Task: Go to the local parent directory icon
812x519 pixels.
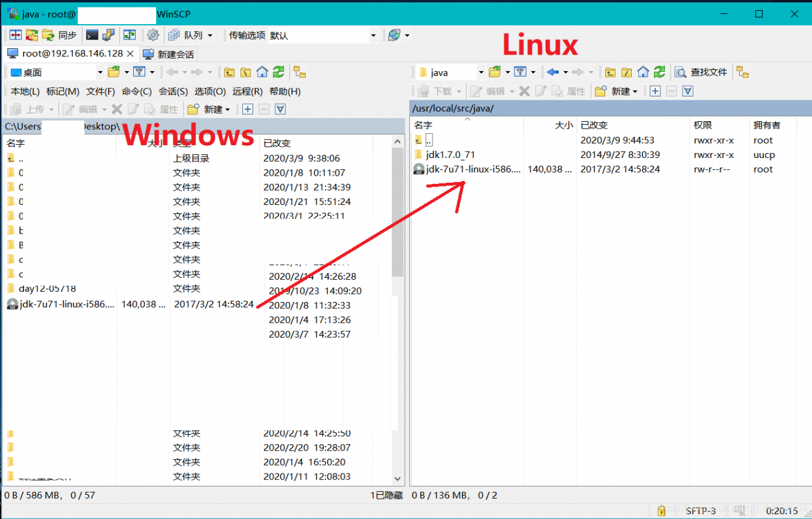Action: point(229,72)
